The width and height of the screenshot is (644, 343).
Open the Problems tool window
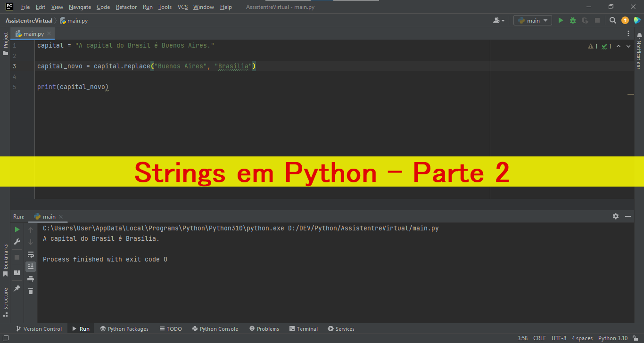coord(264,328)
